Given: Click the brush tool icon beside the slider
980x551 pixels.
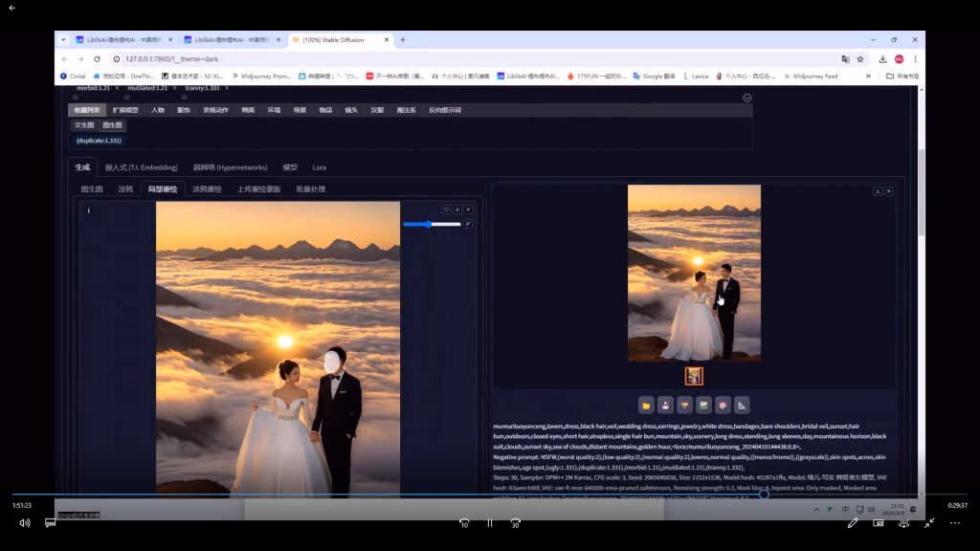Looking at the screenshot, I should pos(468,224).
